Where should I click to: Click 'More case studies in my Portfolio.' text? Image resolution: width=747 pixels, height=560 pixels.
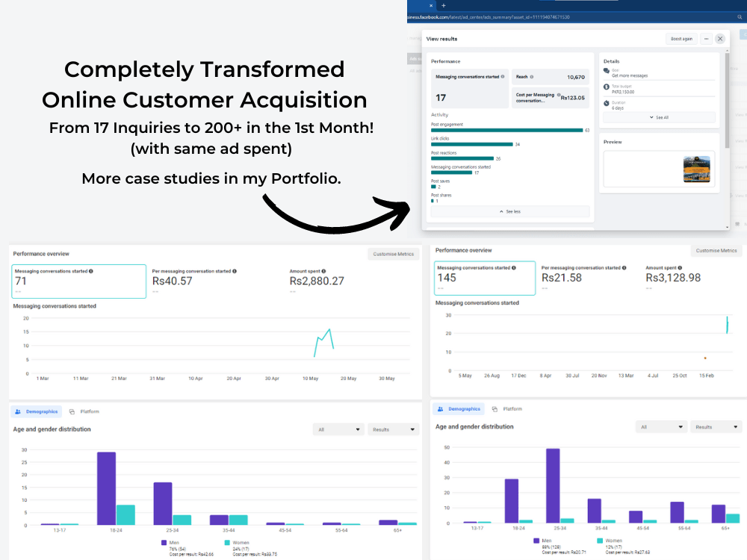click(211, 178)
